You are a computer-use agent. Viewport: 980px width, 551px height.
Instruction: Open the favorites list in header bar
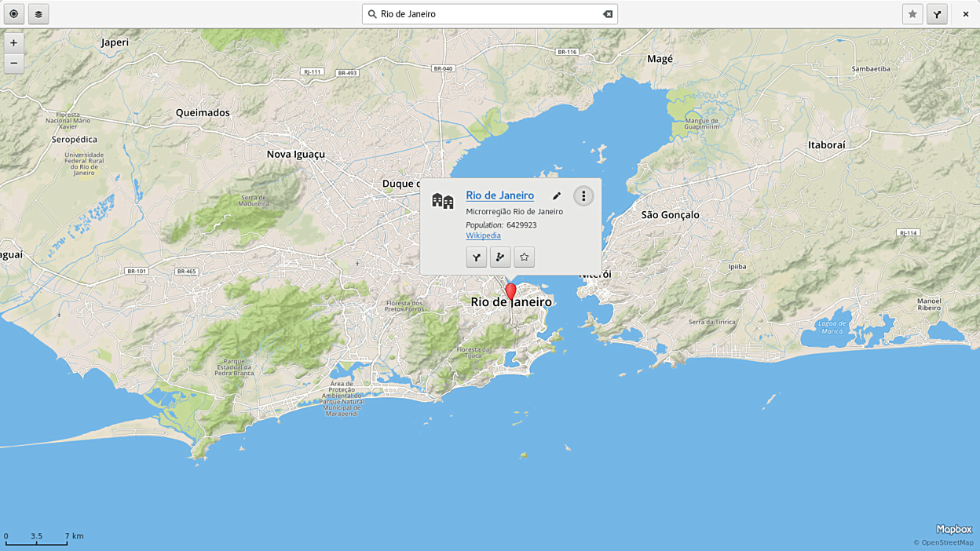(x=912, y=14)
